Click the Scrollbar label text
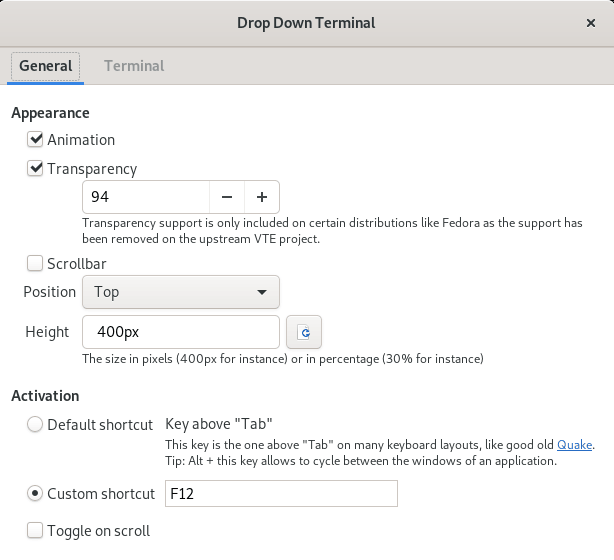Screen dimensions: 614x560 [77, 264]
